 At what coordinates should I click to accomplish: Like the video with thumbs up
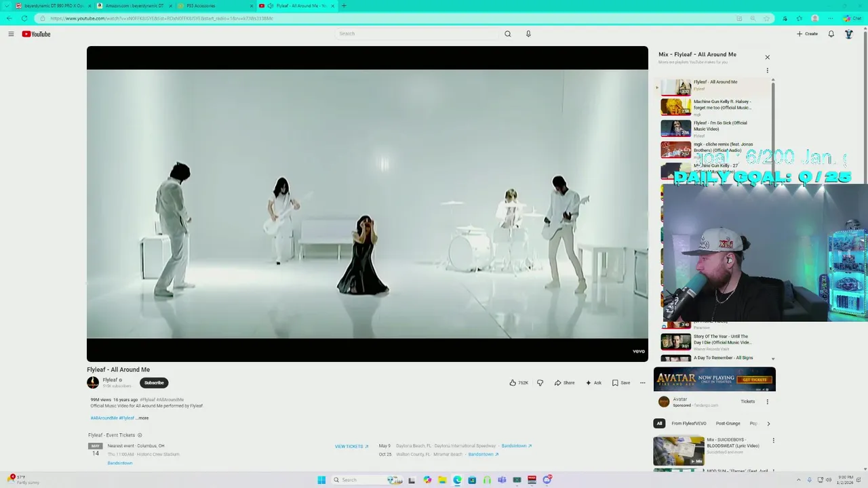coord(519,383)
